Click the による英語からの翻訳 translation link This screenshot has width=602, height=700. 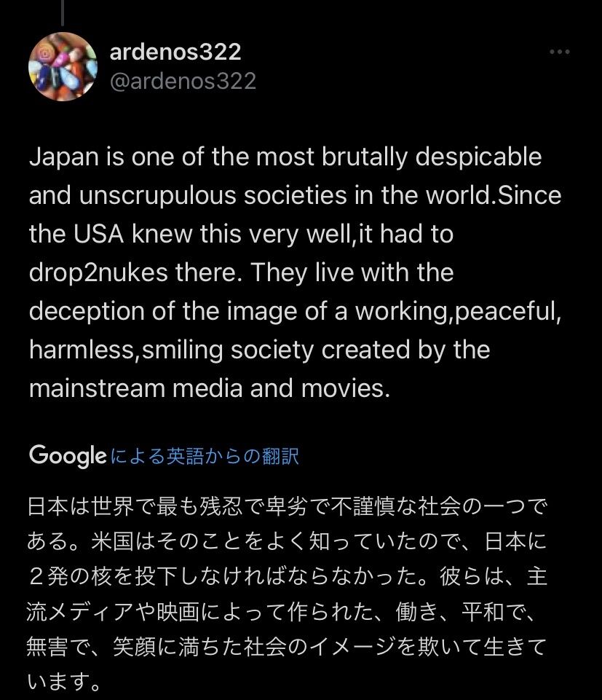tap(205, 456)
